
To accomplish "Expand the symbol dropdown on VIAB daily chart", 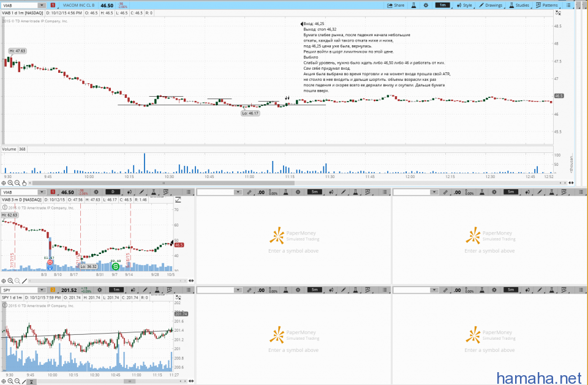I will point(42,192).
